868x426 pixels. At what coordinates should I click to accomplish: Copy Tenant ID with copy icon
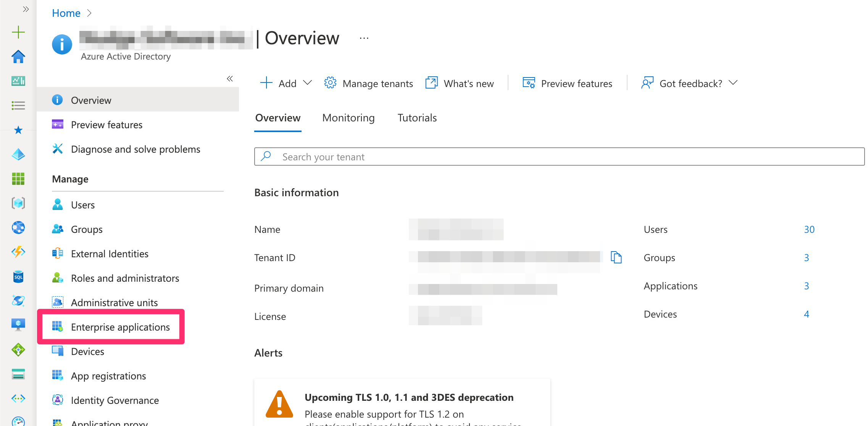(616, 257)
